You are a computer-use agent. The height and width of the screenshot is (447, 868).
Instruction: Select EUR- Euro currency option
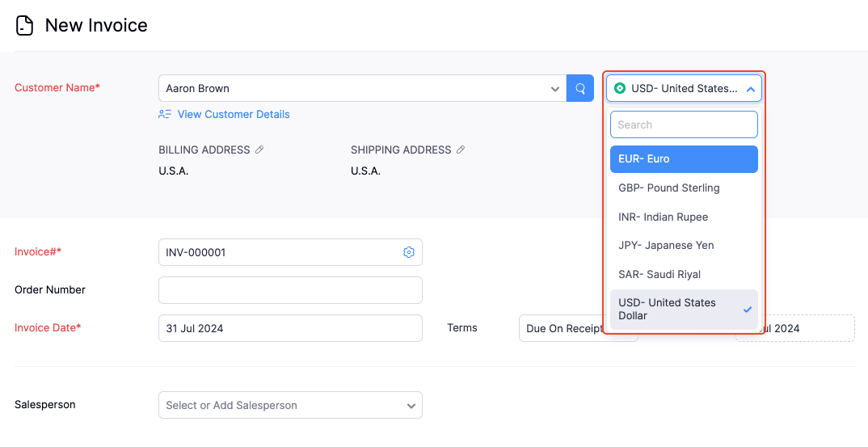pyautogui.click(x=684, y=159)
